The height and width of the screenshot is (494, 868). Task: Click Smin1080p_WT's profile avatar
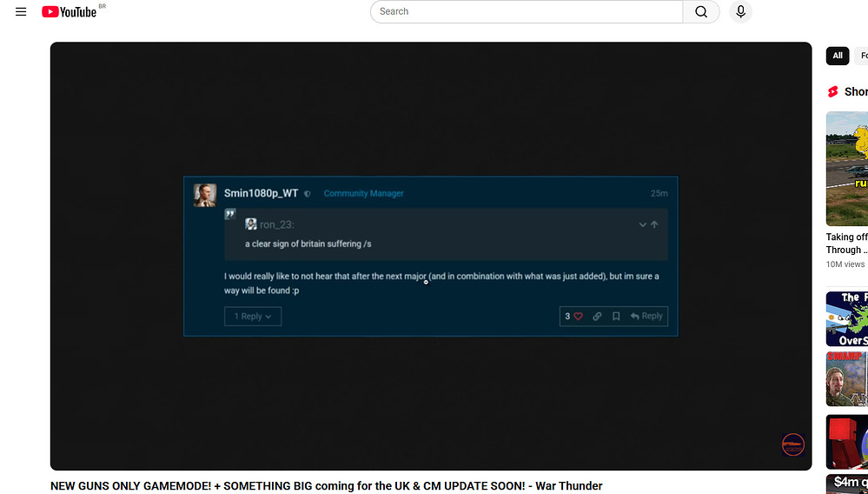point(205,195)
